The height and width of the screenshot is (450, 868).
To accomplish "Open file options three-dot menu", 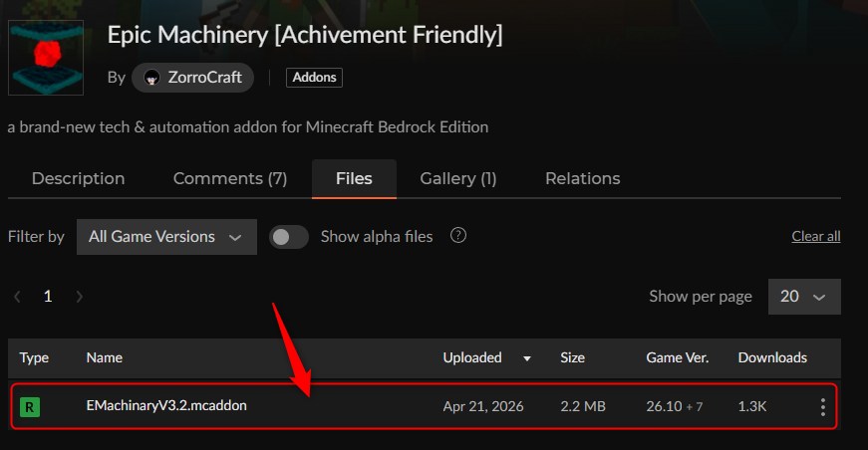I will pos(822,406).
